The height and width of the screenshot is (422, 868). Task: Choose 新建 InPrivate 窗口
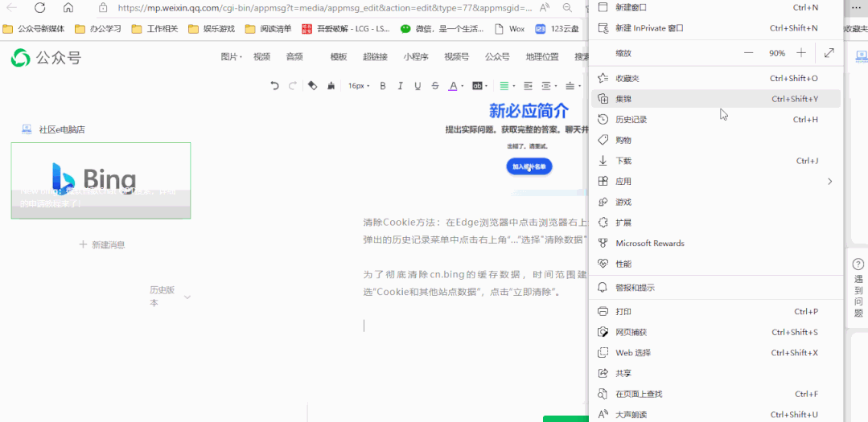(716, 27)
